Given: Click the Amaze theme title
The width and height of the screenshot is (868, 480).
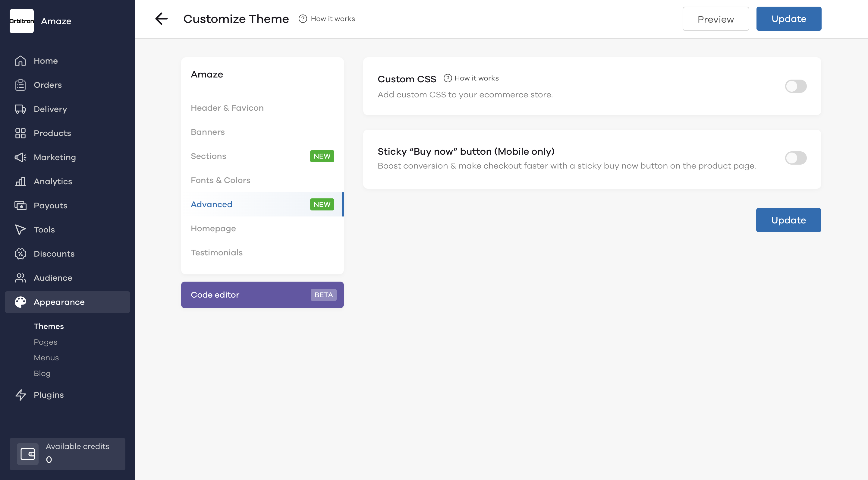Looking at the screenshot, I should (207, 74).
